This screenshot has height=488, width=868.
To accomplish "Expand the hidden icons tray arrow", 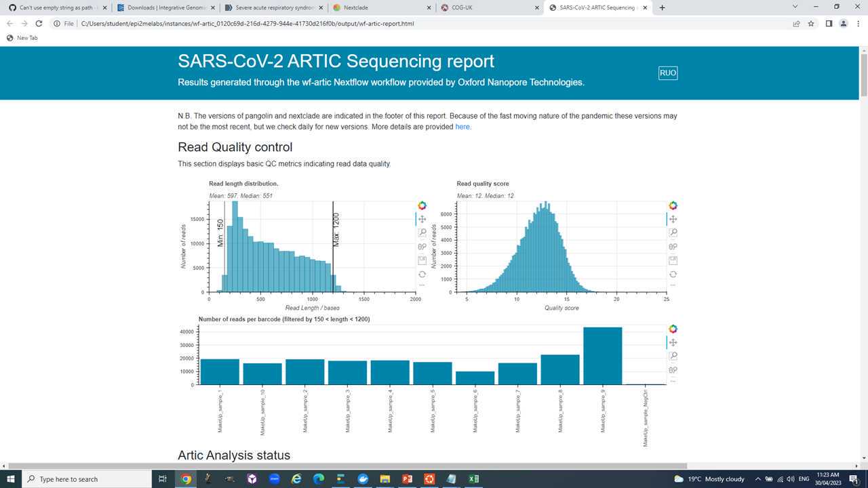I will (x=758, y=479).
